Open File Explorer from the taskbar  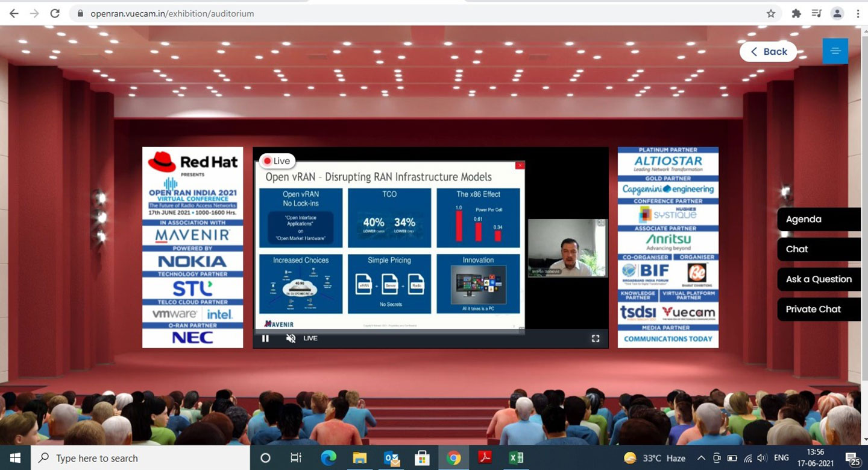pyautogui.click(x=360, y=458)
